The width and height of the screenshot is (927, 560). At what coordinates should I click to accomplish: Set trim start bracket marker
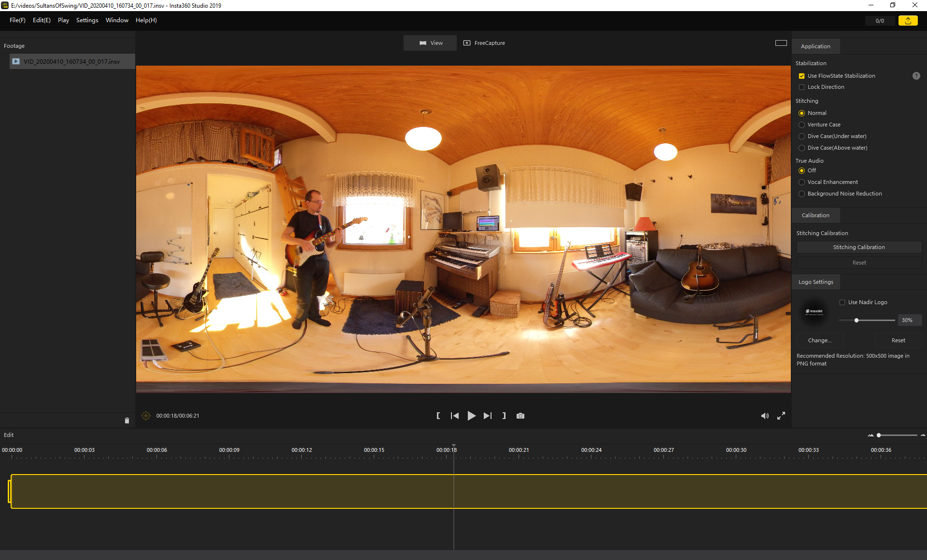pos(438,416)
